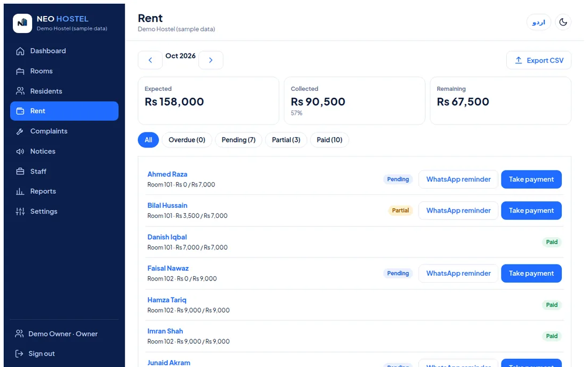Click the Rent wallet icon

(x=20, y=111)
